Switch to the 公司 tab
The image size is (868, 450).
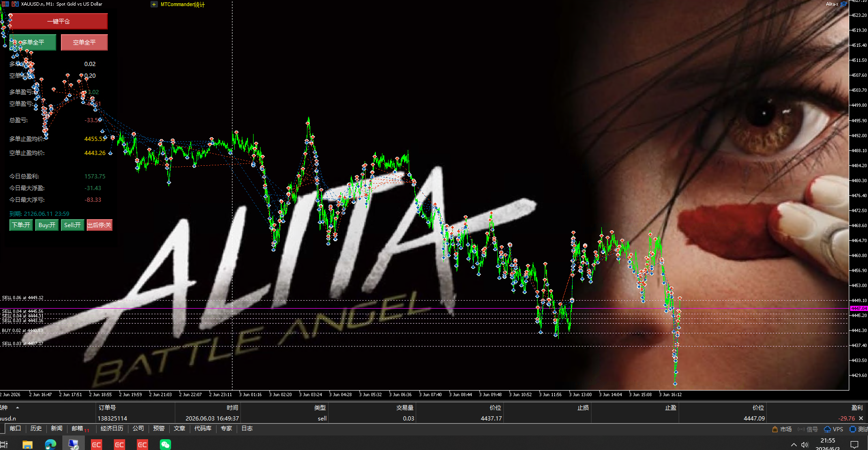point(138,428)
